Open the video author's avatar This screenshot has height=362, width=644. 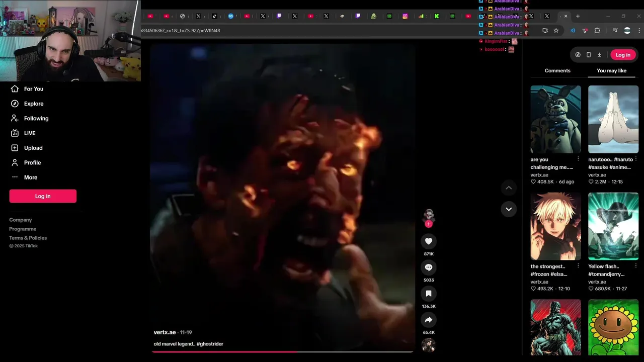[x=429, y=215]
